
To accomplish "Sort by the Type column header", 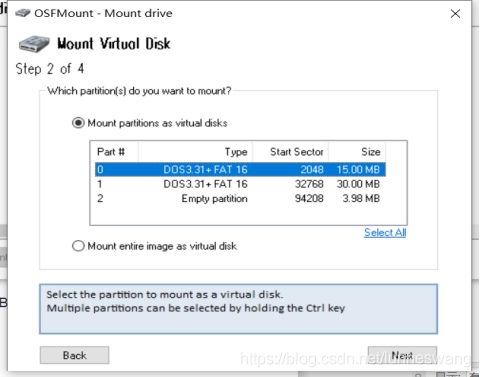I will click(x=195, y=152).
